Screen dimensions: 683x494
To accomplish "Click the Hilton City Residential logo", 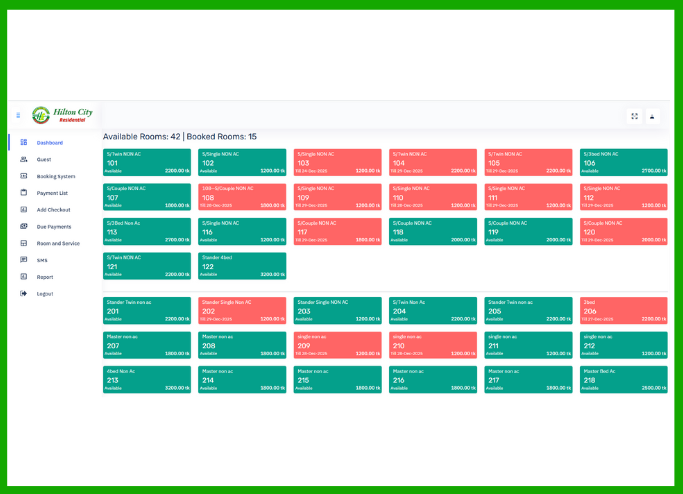I will click(62, 115).
